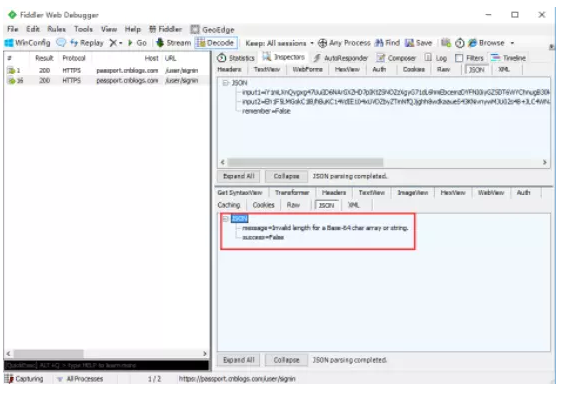The image size is (567, 395).
Task: Select the success=False tree node
Action: [263, 237]
